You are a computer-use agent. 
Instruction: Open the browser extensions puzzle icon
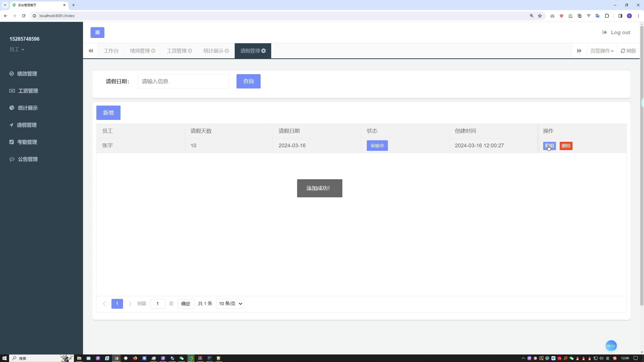pyautogui.click(x=607, y=16)
